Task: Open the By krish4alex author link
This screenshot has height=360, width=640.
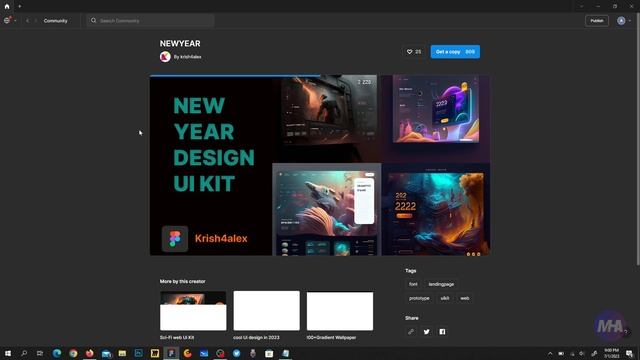Action: click(188, 57)
